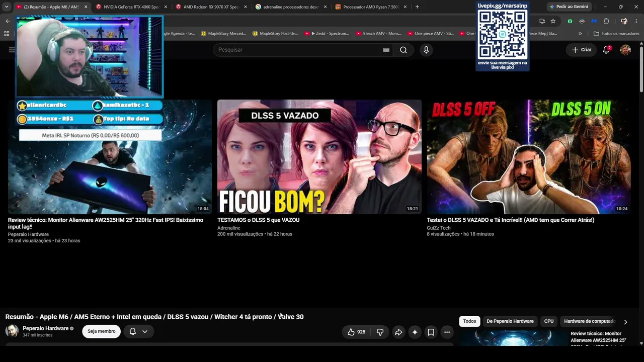
Task: Open the One piece AMV bookmark
Action: click(x=430, y=34)
